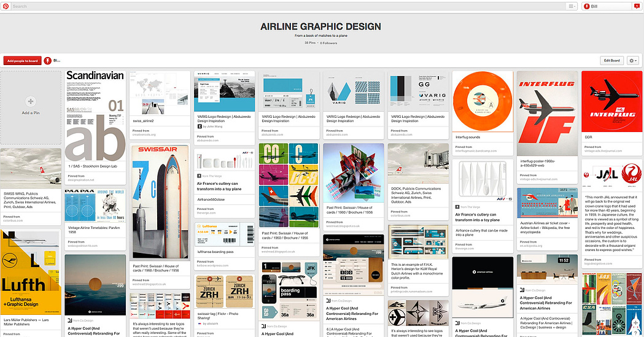Open the VARIG blue pattern logo pin

(354, 91)
